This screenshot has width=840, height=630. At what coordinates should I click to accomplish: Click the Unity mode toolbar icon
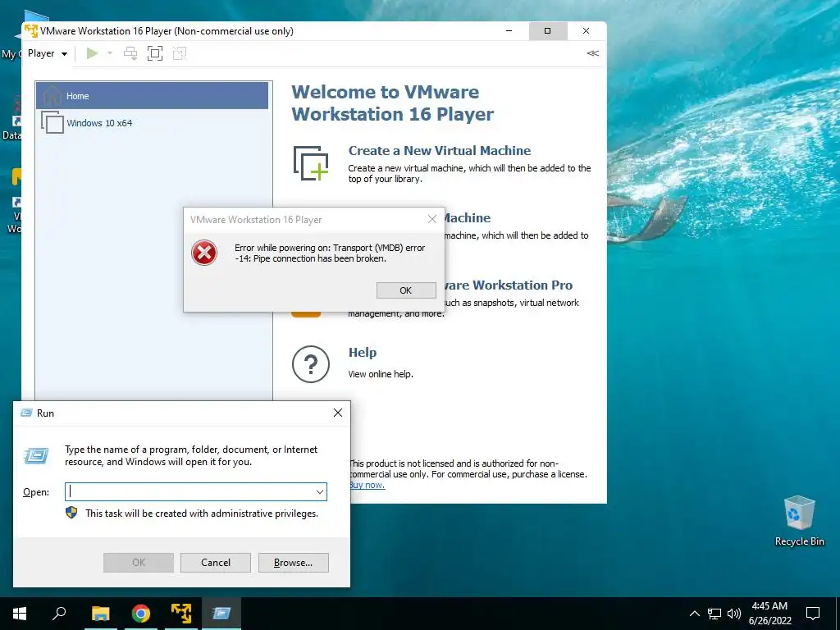pos(180,53)
